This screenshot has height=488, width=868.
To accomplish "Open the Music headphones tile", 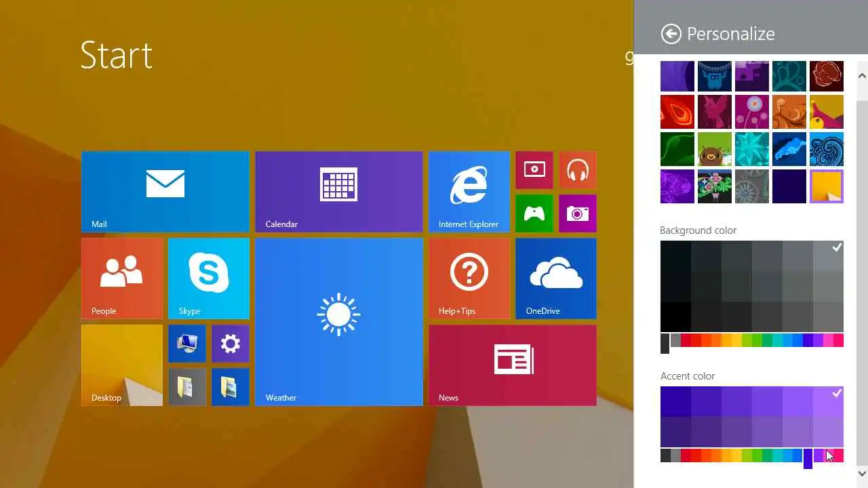I will click(x=578, y=170).
